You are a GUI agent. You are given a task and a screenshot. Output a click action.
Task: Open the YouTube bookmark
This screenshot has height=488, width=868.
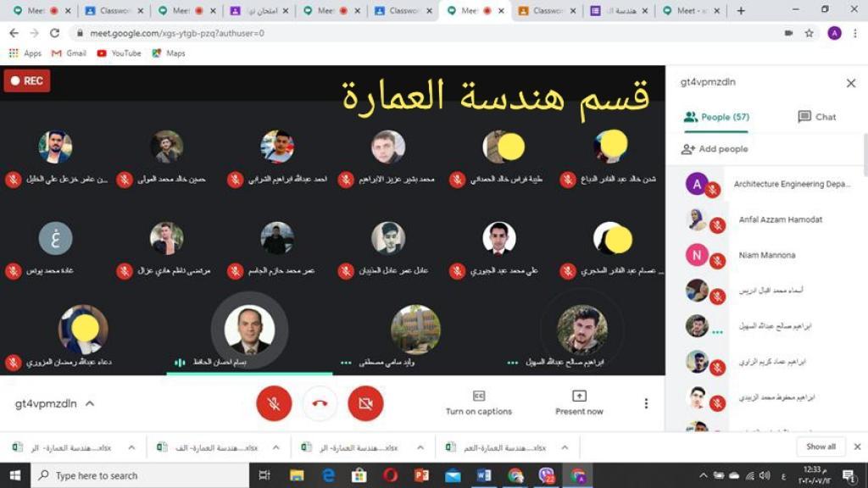click(119, 53)
